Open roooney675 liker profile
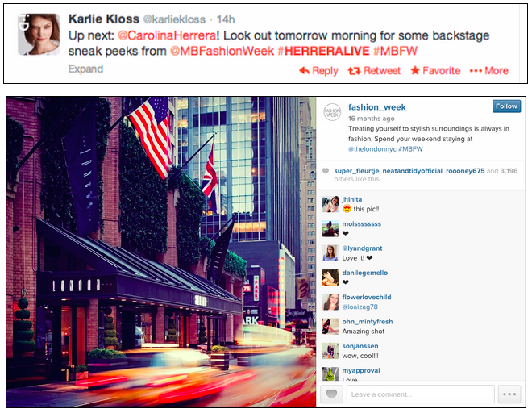The image size is (532, 413). coord(465,171)
